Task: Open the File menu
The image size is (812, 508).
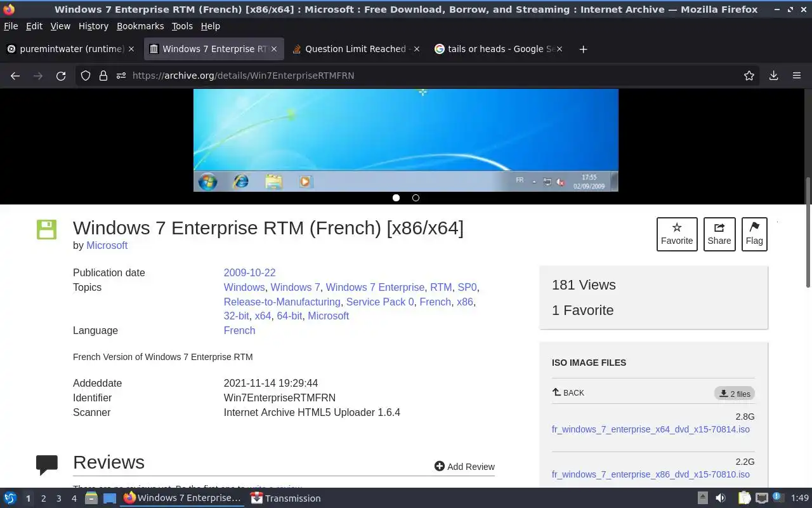Action: (x=11, y=26)
